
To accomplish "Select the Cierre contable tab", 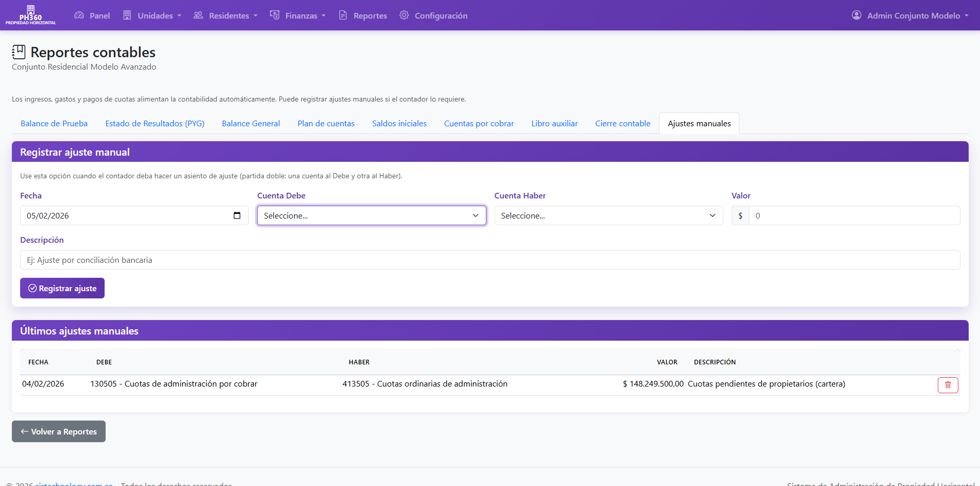I will [622, 124].
